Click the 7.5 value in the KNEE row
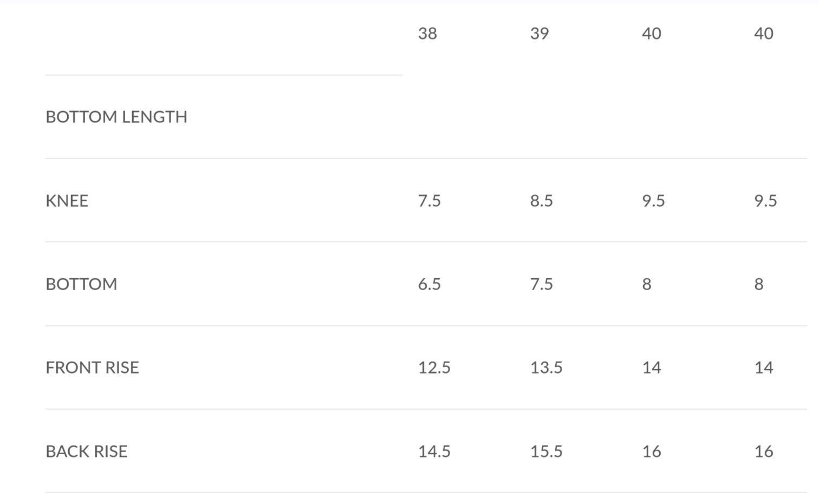 [430, 201]
